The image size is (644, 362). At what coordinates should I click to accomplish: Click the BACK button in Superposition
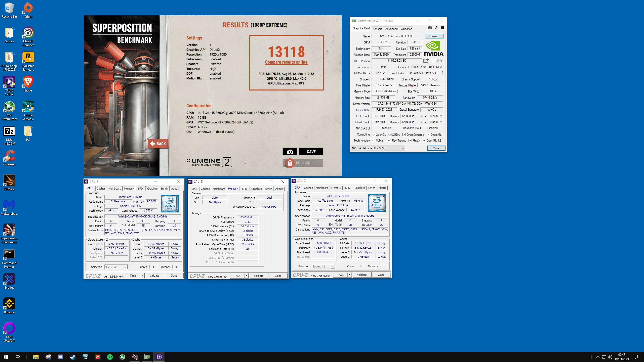(x=158, y=144)
